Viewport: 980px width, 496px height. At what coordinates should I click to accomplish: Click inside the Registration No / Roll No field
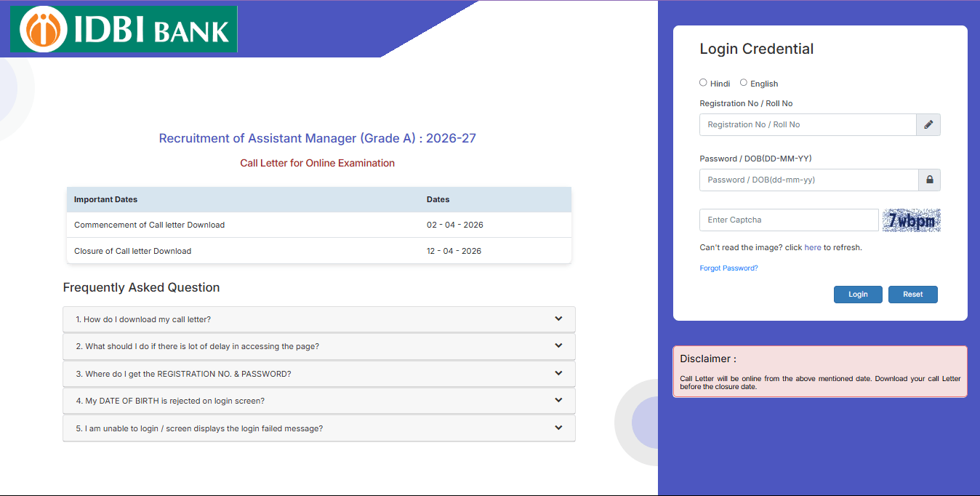(x=807, y=124)
